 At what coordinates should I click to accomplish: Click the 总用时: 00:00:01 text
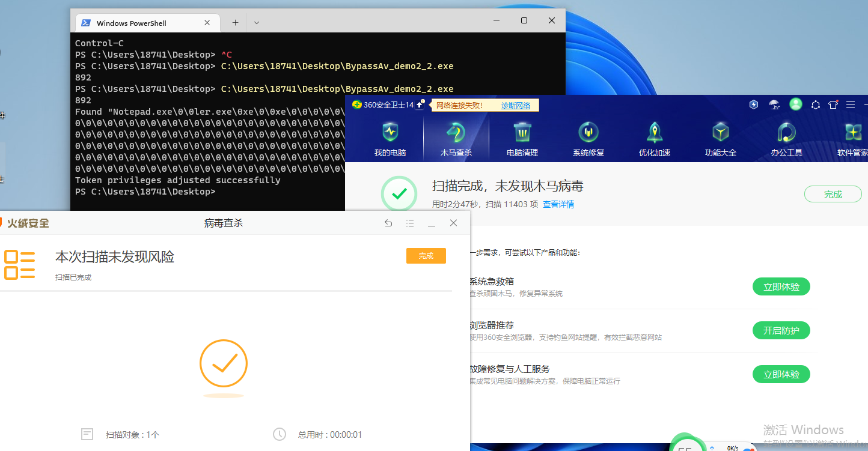[x=330, y=434]
